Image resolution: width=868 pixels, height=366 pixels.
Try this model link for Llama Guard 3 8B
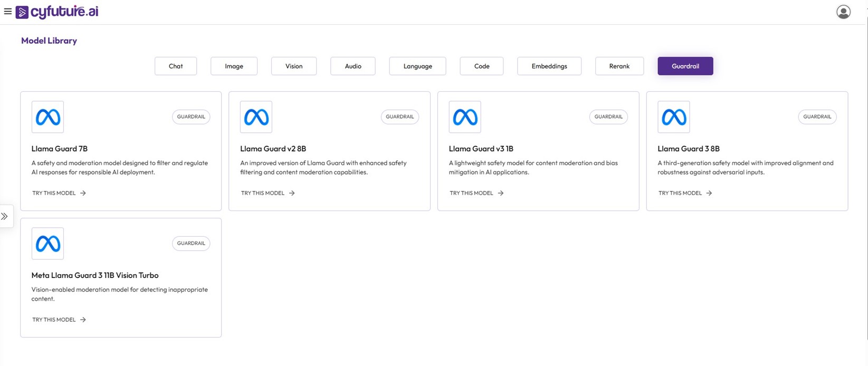click(x=685, y=193)
